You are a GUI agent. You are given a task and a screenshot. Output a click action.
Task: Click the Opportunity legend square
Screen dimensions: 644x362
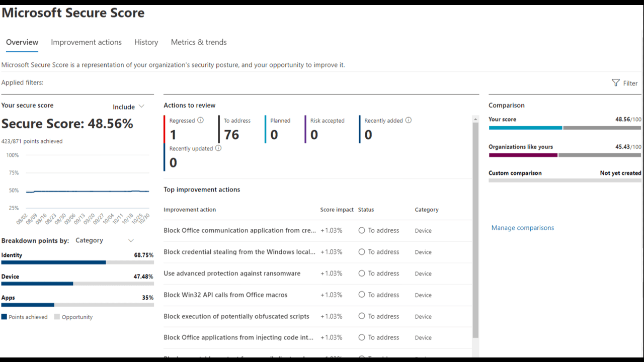[x=57, y=317]
